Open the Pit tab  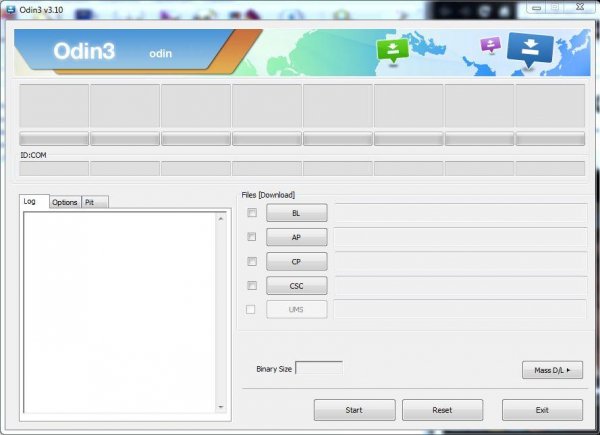coord(95,202)
